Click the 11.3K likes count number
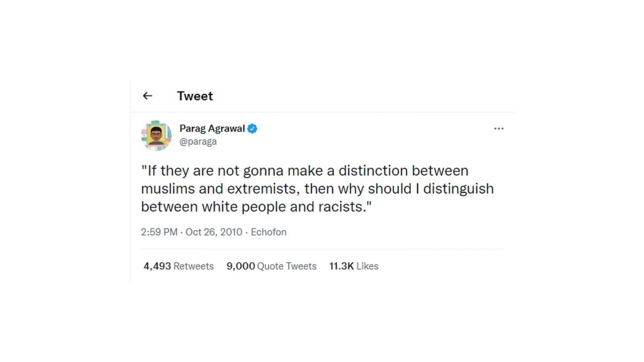Screen dimensions: 644x362 tap(341, 266)
